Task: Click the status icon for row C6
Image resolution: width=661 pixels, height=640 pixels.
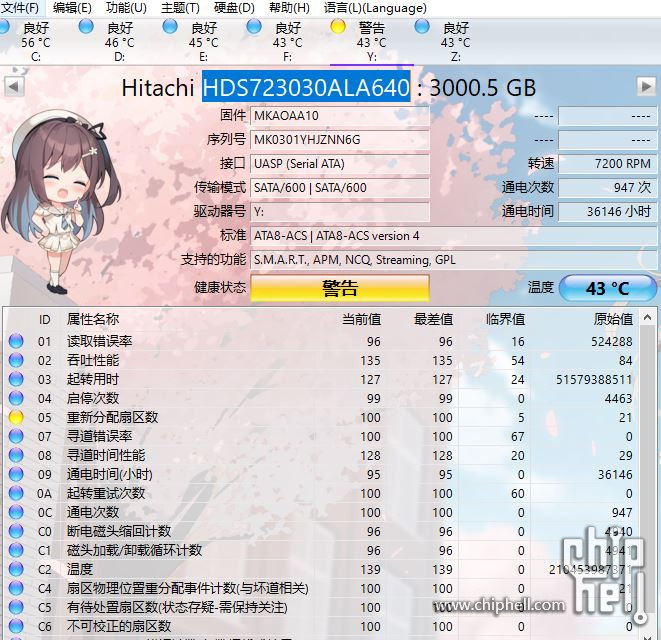Action: (16, 626)
